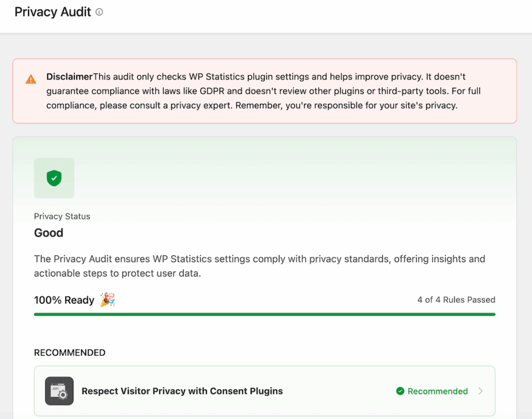532x419 pixels.
Task: Open the RECOMMENDED section header
Action: (x=70, y=353)
